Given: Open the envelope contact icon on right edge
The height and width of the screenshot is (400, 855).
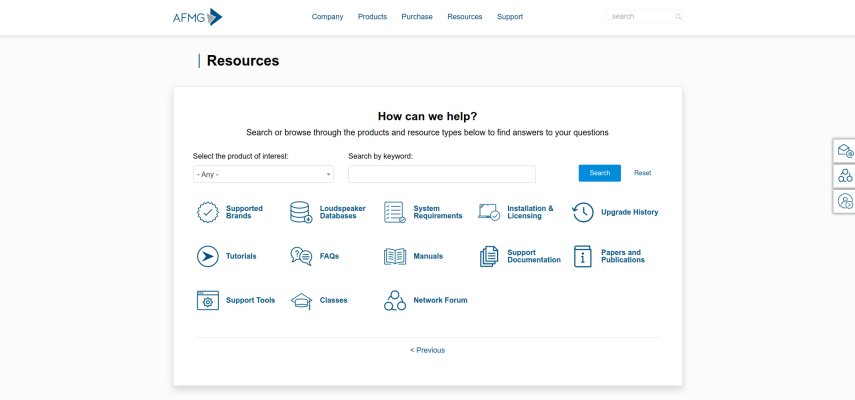Looking at the screenshot, I should coord(845,150).
